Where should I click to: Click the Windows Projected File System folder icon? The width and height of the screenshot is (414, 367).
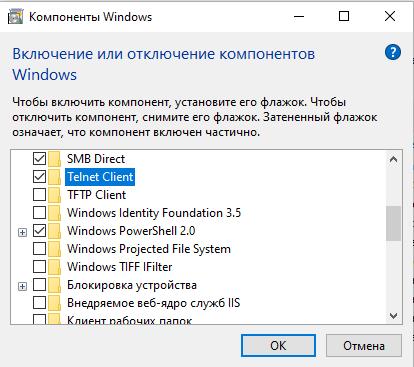pos(54,249)
